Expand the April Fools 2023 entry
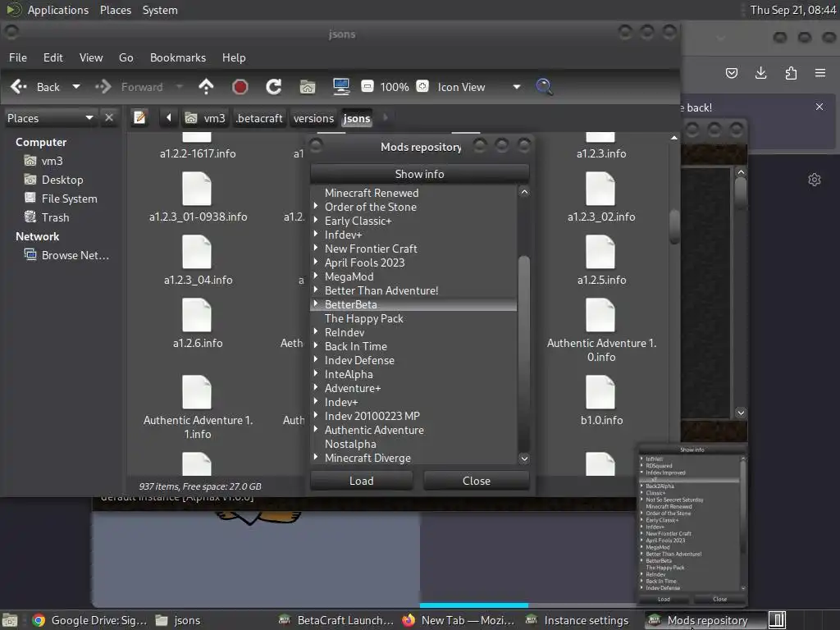This screenshot has height=630, width=840. coord(316,262)
